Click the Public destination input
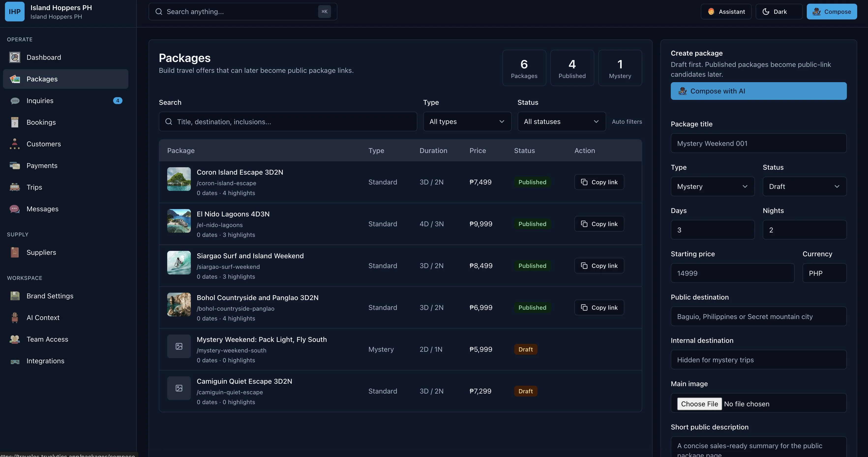The image size is (868, 457). [759, 317]
